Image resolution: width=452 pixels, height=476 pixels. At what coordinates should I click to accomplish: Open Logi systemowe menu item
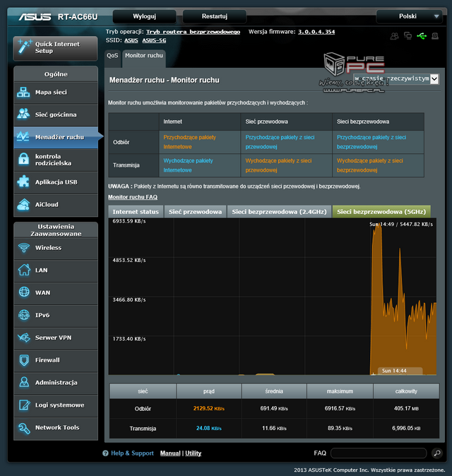56,405
